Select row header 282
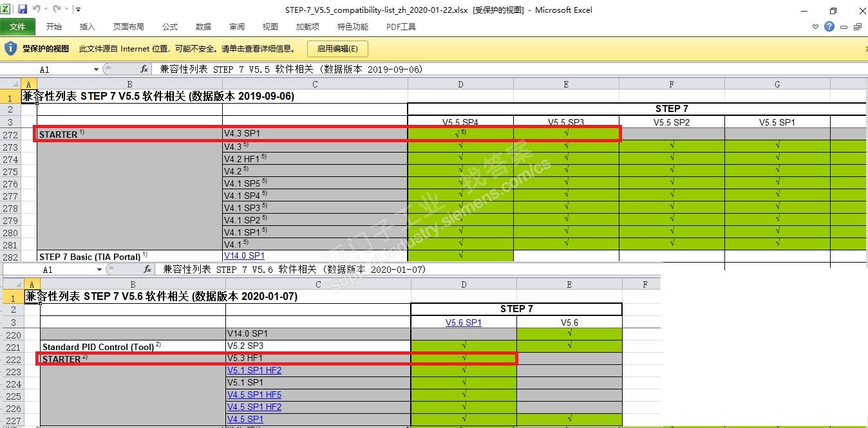868x428 pixels. (10, 256)
